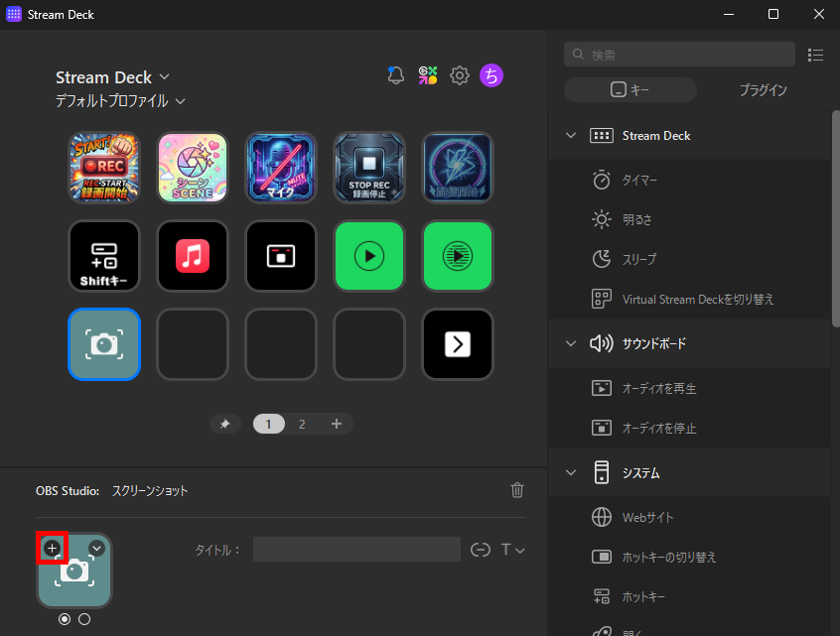Open the title text style dropdown

pyautogui.click(x=512, y=550)
